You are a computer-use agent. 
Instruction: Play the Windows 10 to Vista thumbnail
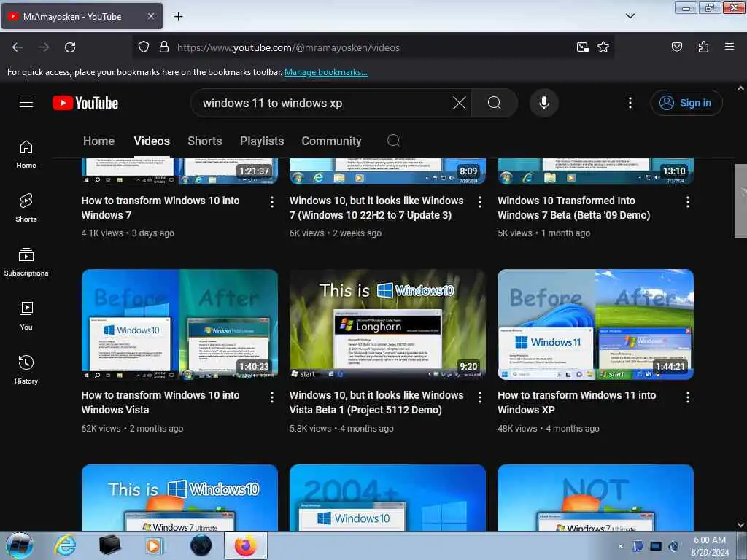click(179, 324)
